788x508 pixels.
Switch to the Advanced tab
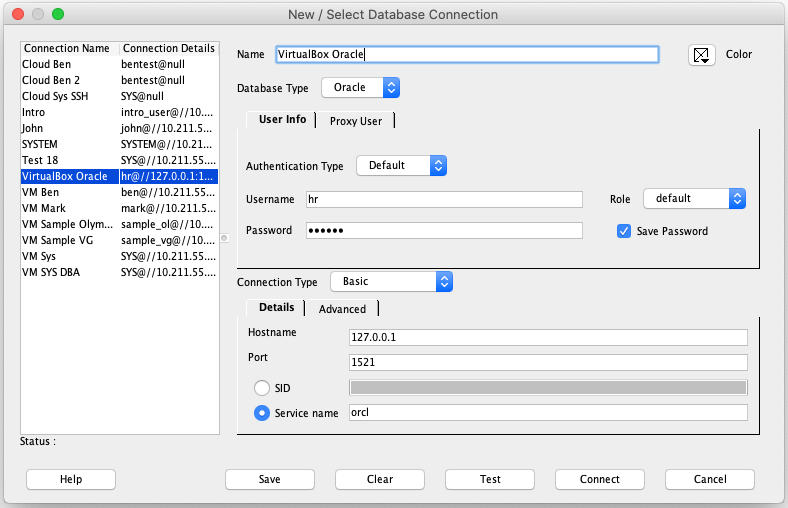pos(342,309)
